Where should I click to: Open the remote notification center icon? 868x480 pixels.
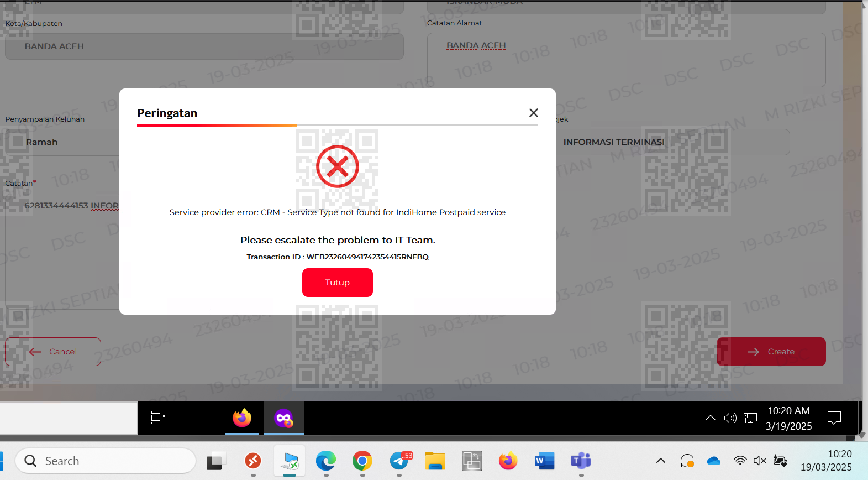pyautogui.click(x=834, y=418)
